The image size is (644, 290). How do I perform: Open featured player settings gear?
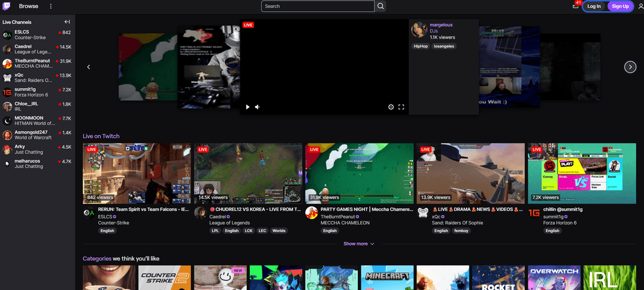coord(391,107)
